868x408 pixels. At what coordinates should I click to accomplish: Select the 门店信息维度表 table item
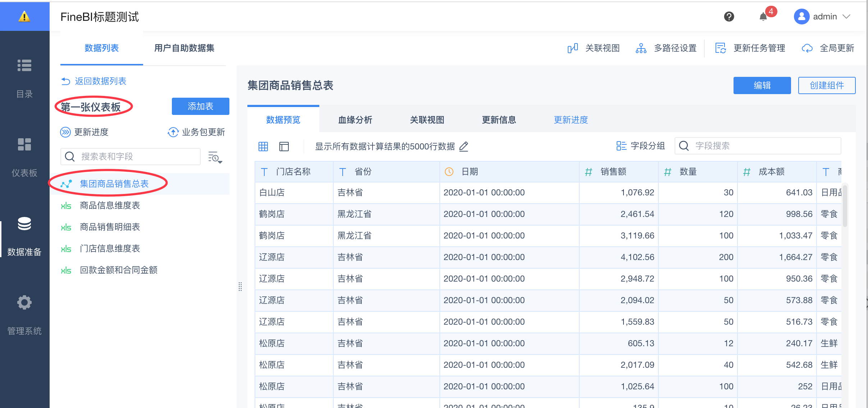pyautogui.click(x=140, y=249)
